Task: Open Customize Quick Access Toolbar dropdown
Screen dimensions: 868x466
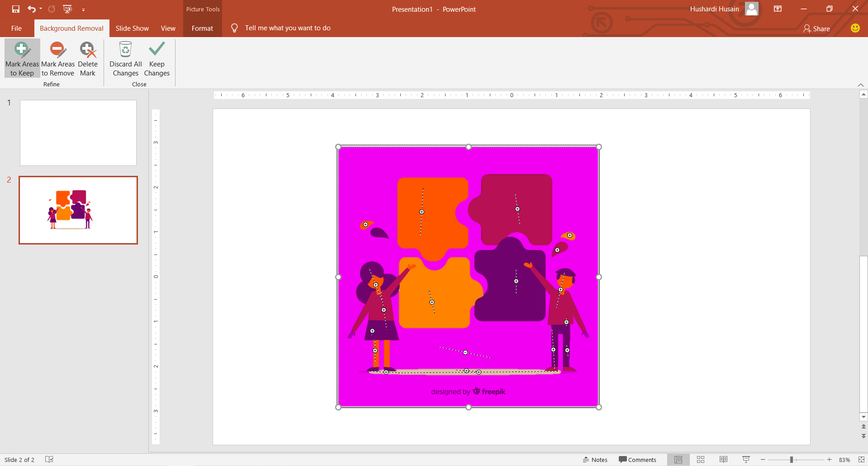Action: click(x=83, y=9)
